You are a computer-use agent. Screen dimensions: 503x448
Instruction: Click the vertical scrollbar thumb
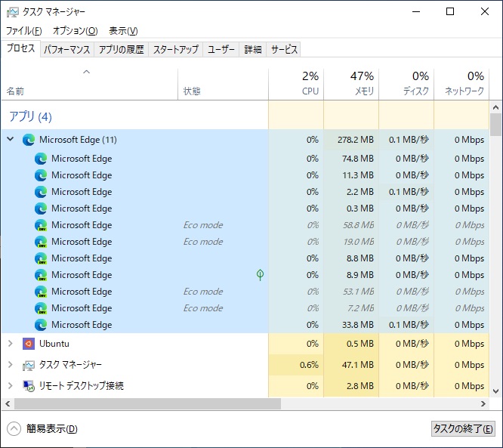tap(496, 125)
